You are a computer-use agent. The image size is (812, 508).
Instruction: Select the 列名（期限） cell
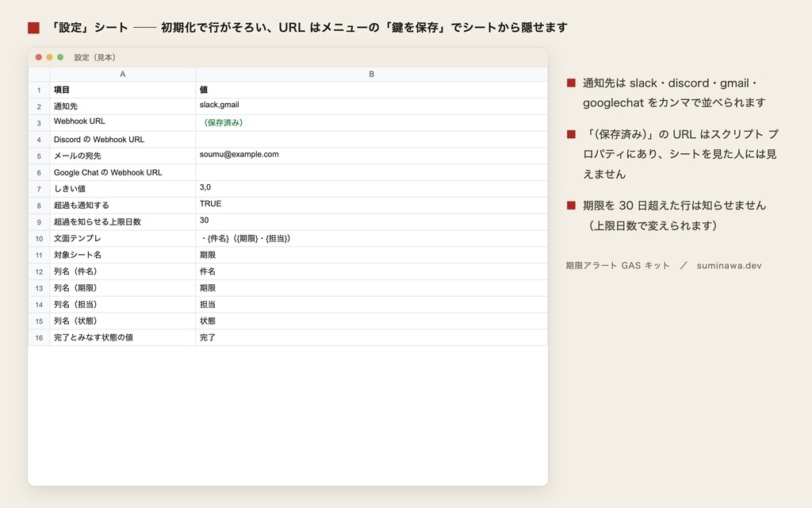coord(123,288)
